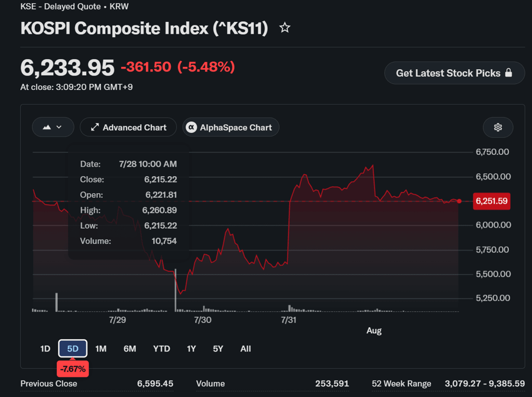Viewport: 532px width, 397px height.
Task: Show the YTD range
Action: coord(161,349)
